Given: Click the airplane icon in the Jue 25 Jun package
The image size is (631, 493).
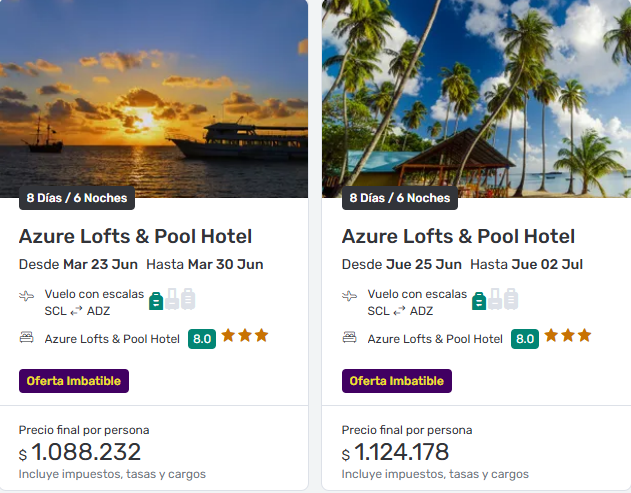Looking at the screenshot, I should point(350,296).
